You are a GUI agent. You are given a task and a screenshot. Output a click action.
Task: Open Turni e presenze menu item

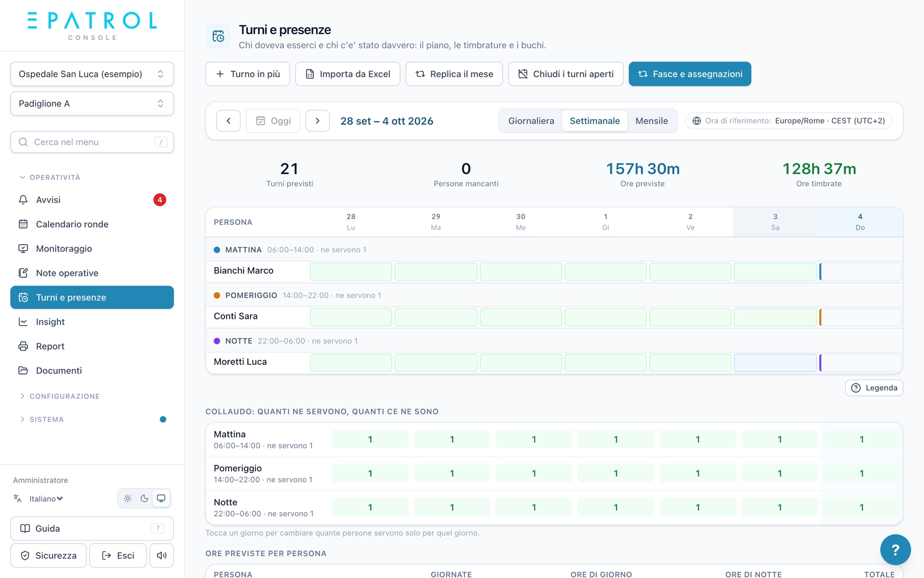point(92,297)
